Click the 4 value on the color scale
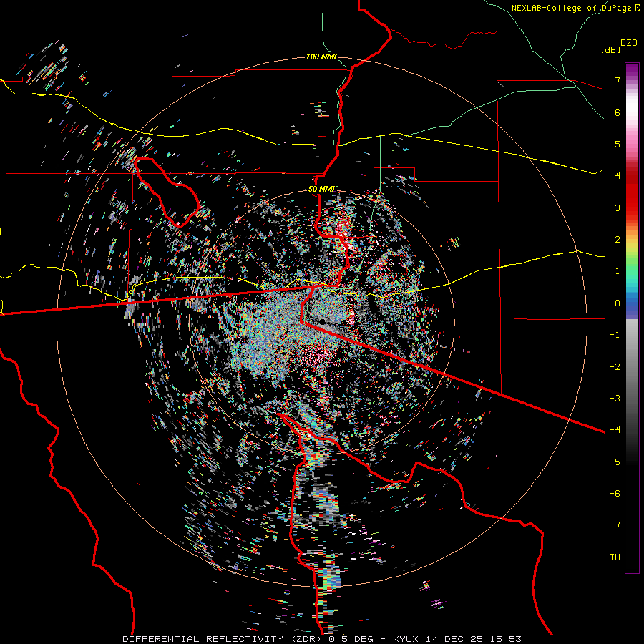This screenshot has width=644, height=644. tap(618, 176)
